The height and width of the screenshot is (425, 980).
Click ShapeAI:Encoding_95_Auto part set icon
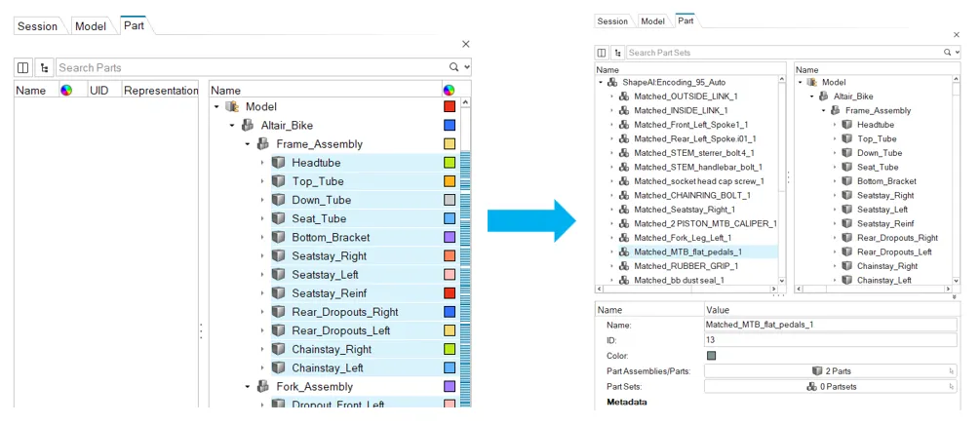612,83
